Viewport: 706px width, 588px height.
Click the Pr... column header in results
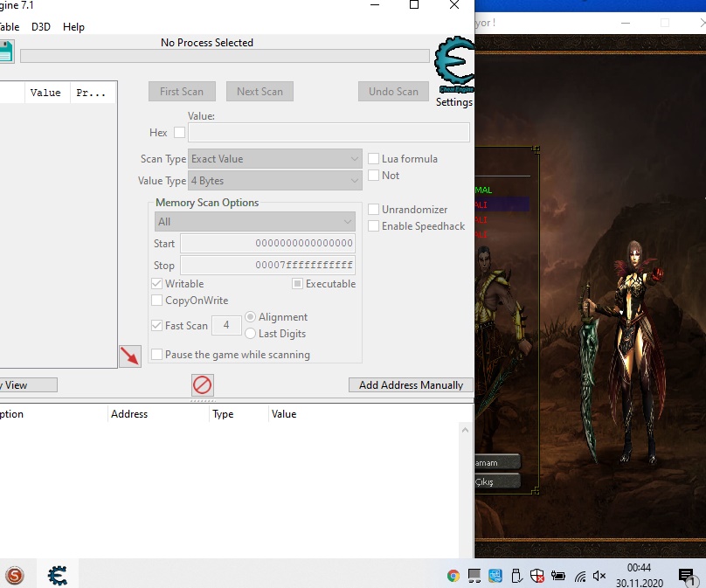point(93,93)
